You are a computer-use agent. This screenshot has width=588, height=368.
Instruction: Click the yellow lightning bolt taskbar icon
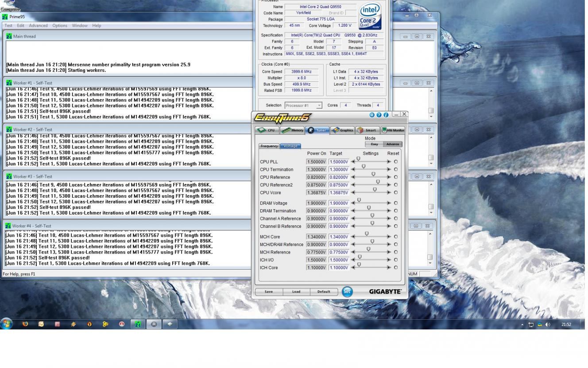pyautogui.click(x=73, y=324)
